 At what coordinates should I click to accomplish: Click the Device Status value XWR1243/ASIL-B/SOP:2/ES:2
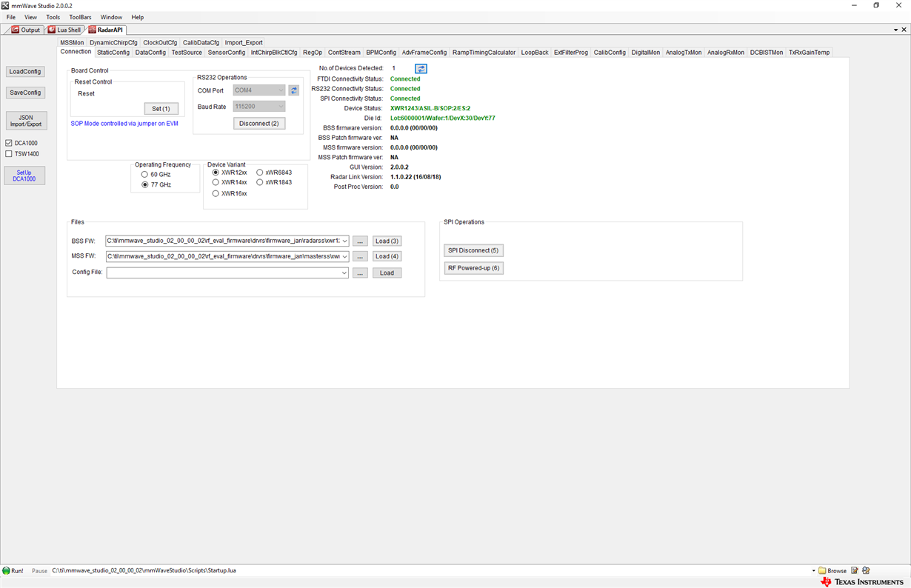pos(430,108)
